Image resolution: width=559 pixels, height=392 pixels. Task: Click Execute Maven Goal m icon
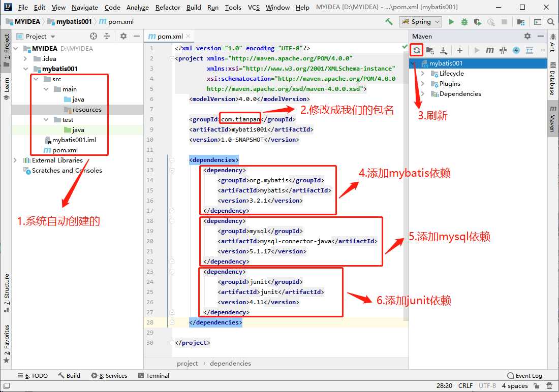tap(490, 50)
